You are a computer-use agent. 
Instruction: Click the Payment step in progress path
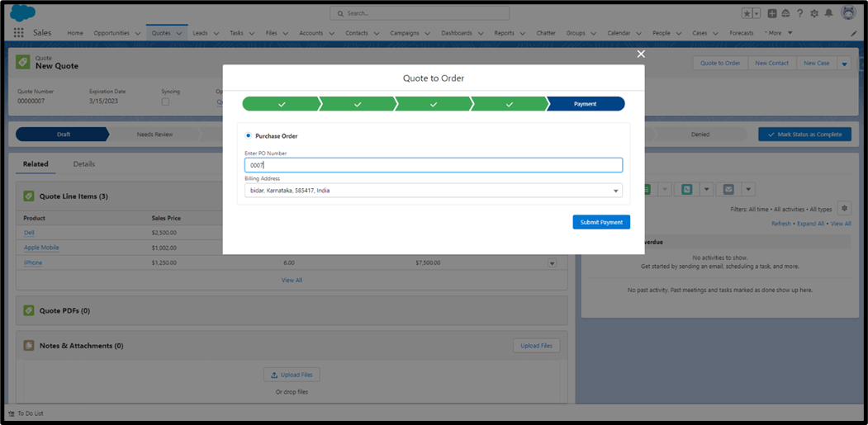pos(586,104)
